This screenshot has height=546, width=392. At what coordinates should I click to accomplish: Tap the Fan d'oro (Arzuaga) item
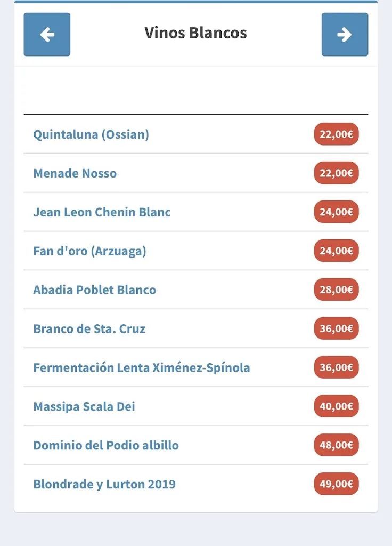point(89,251)
